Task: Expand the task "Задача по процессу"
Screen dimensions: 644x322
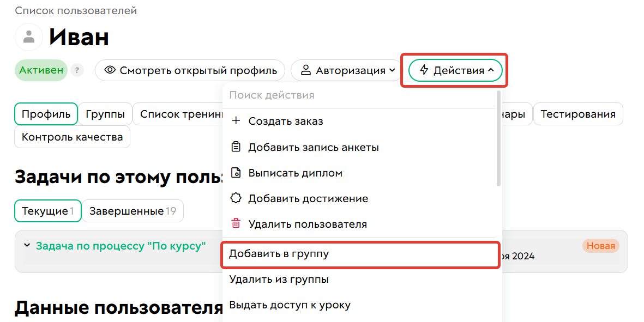Action: (27, 246)
